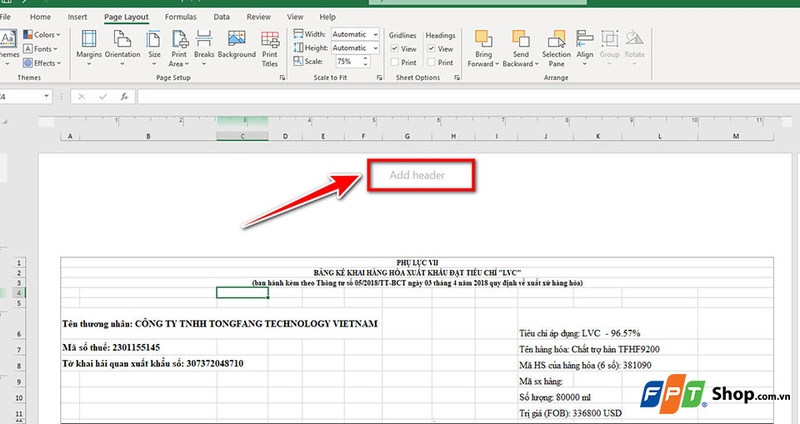Viewport: 800px width, 424px height.
Task: Click into the formula bar
Action: point(468,96)
